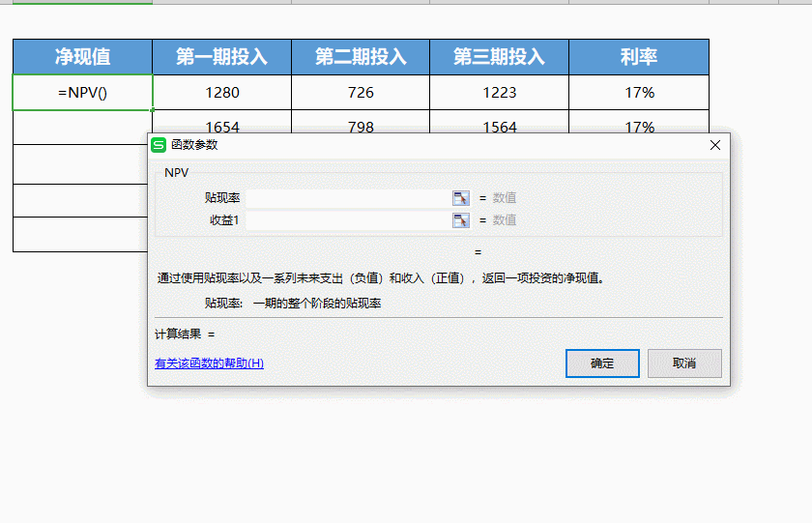Select the 第二期投入 header cell
The image size is (812, 523).
(x=361, y=57)
